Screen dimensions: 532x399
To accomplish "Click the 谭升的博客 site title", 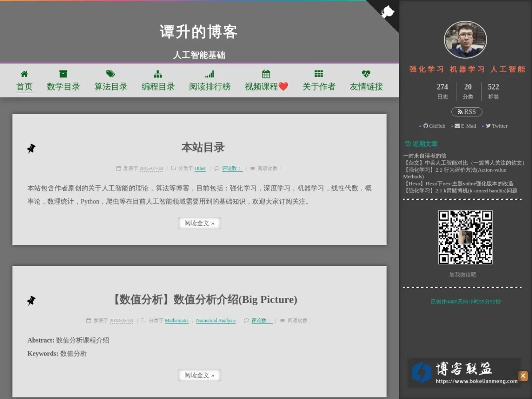I will [199, 31].
